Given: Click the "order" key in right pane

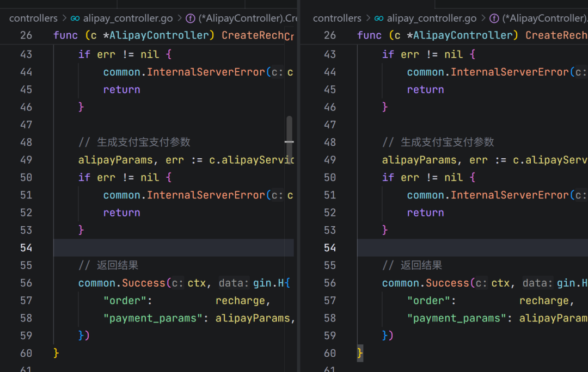Looking at the screenshot, I should pyautogui.click(x=428, y=301).
